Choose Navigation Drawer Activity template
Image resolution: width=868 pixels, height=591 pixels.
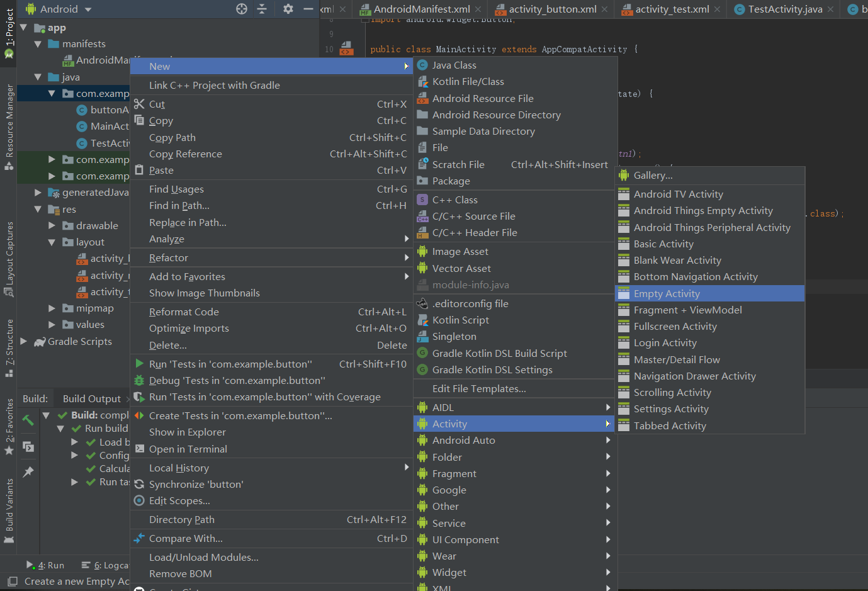point(710,376)
